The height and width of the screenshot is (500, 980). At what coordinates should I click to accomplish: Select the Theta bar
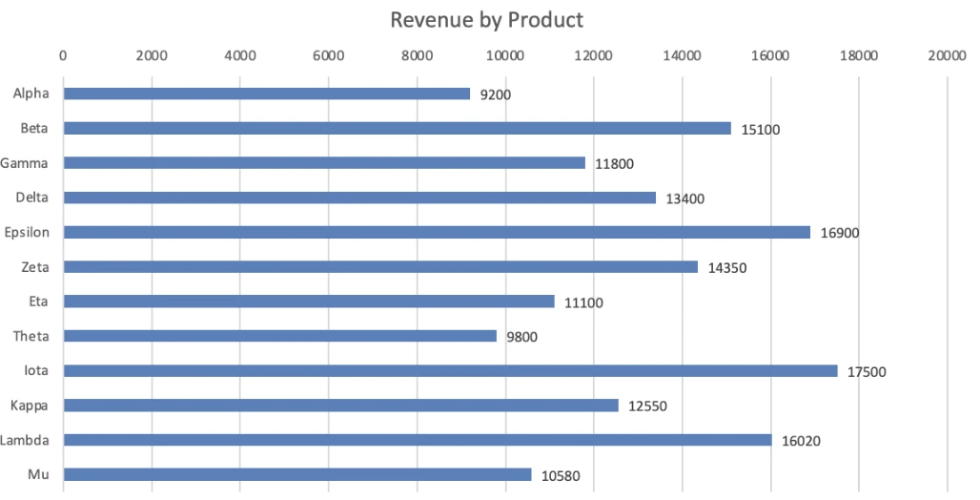pyautogui.click(x=280, y=336)
